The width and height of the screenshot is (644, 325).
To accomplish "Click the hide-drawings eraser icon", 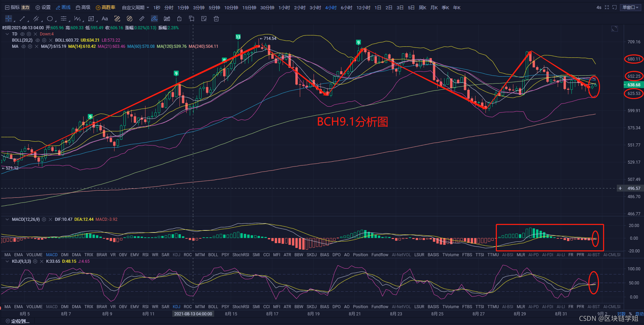I will pos(130,19).
